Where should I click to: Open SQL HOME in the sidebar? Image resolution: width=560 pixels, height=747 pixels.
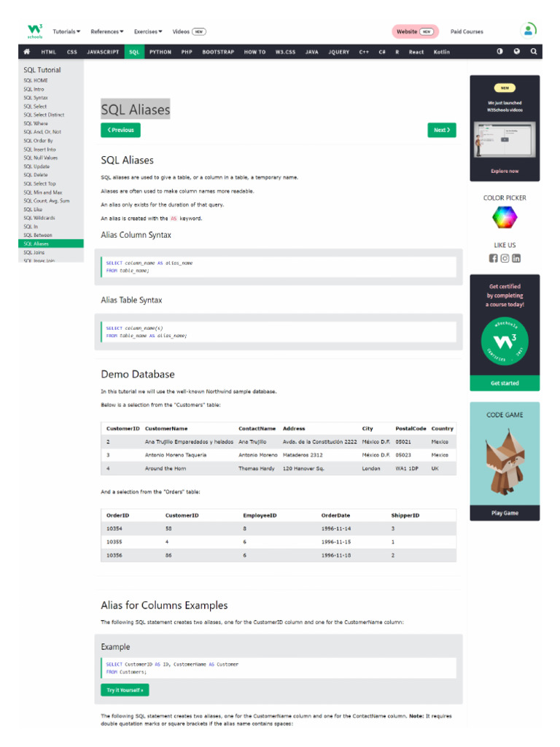coord(36,80)
